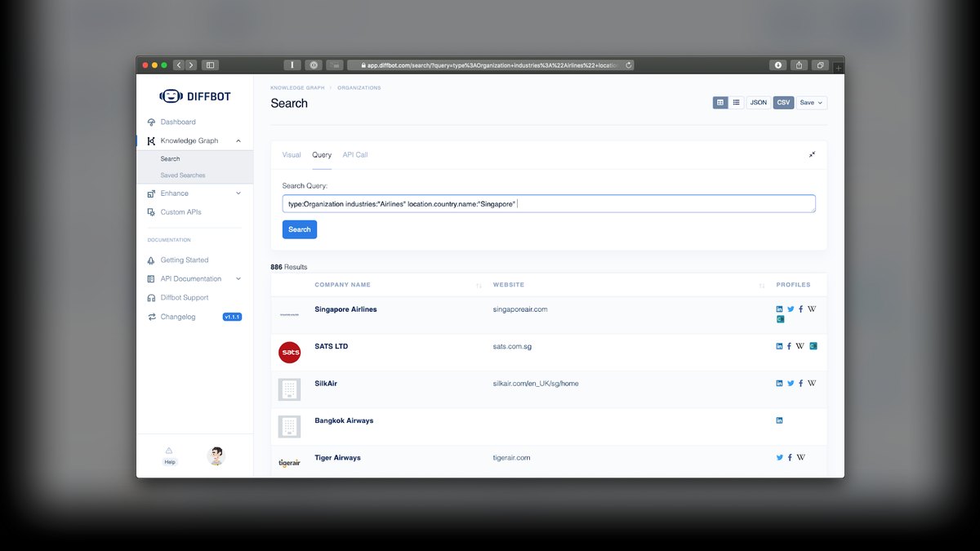This screenshot has height=551, width=980.
Task: Open Custom APIs from the sidebar
Action: (x=180, y=212)
